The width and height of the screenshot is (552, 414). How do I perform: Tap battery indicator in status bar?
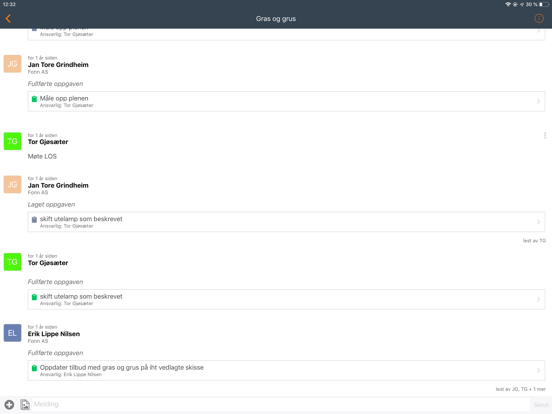[x=544, y=4]
